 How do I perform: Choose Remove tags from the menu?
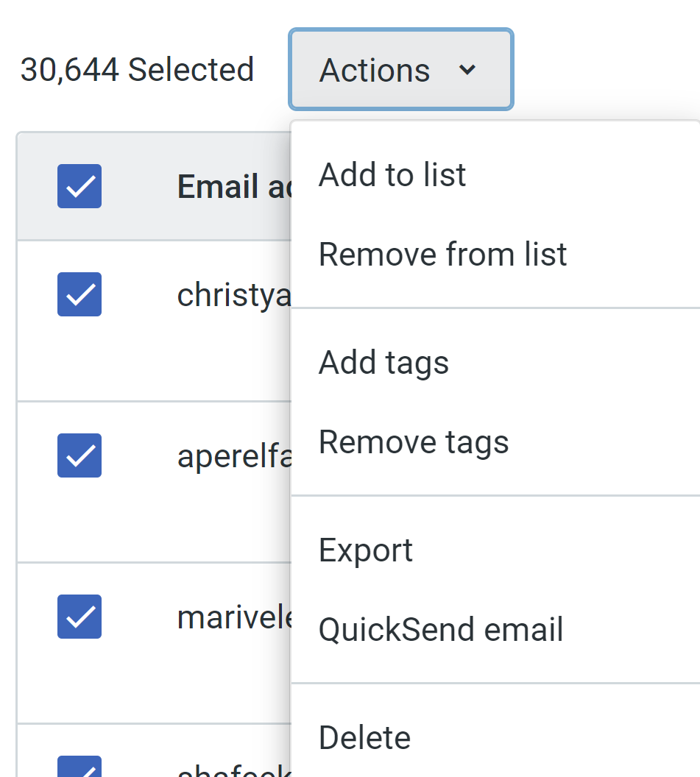click(x=414, y=442)
